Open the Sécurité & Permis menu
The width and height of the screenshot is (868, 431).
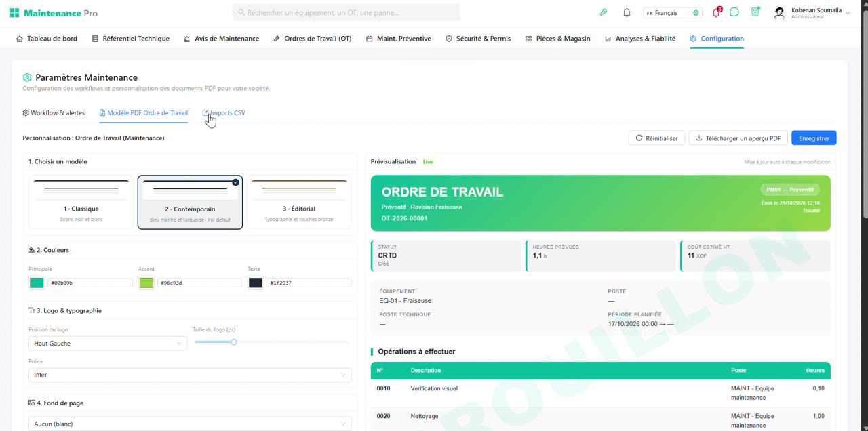coord(478,39)
